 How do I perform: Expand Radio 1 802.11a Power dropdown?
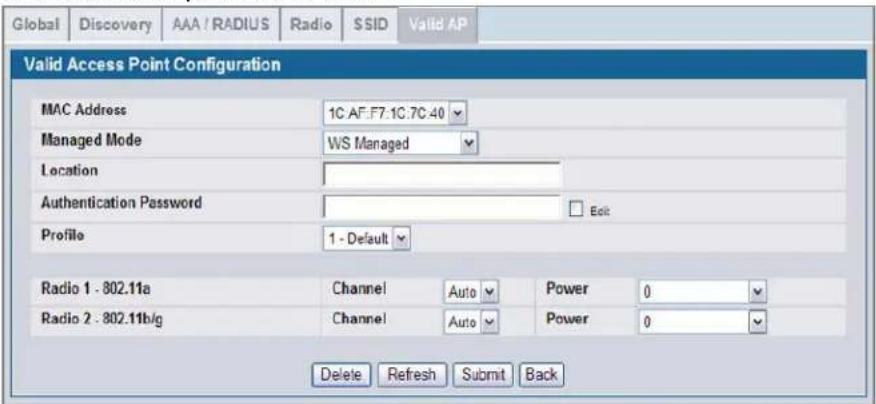click(x=701, y=292)
